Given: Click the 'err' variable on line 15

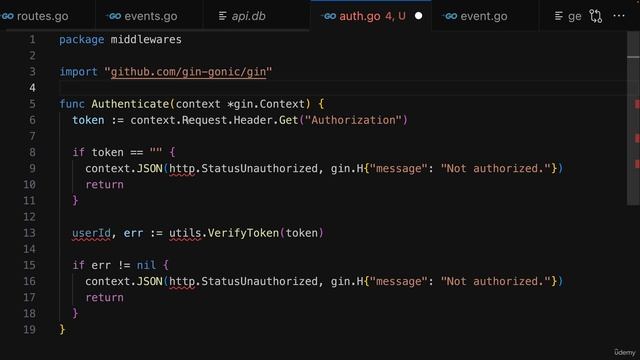Looking at the screenshot, I should (101, 265).
